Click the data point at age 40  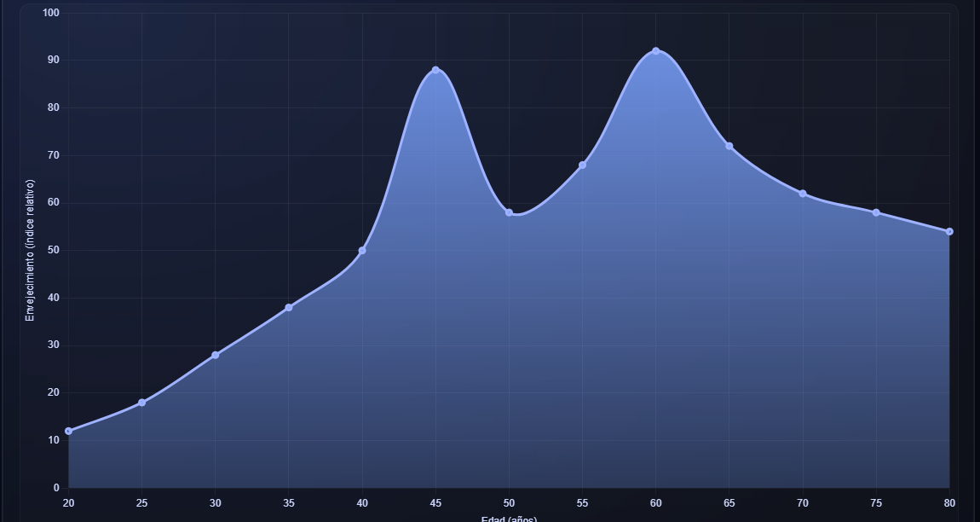click(362, 251)
